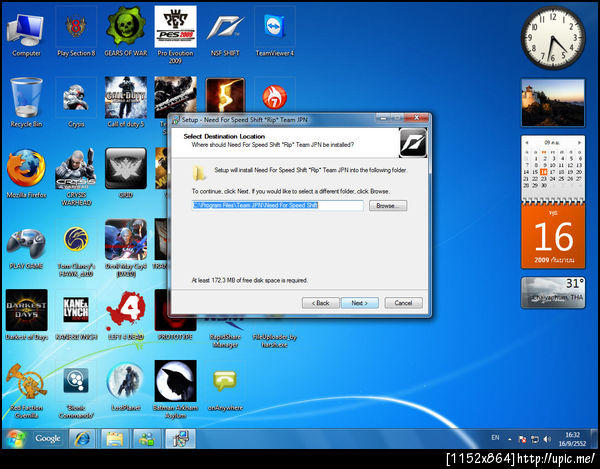Launch GEARS OF WAR desktop icon
Image resolution: width=600 pixels, height=469 pixels.
126,31
